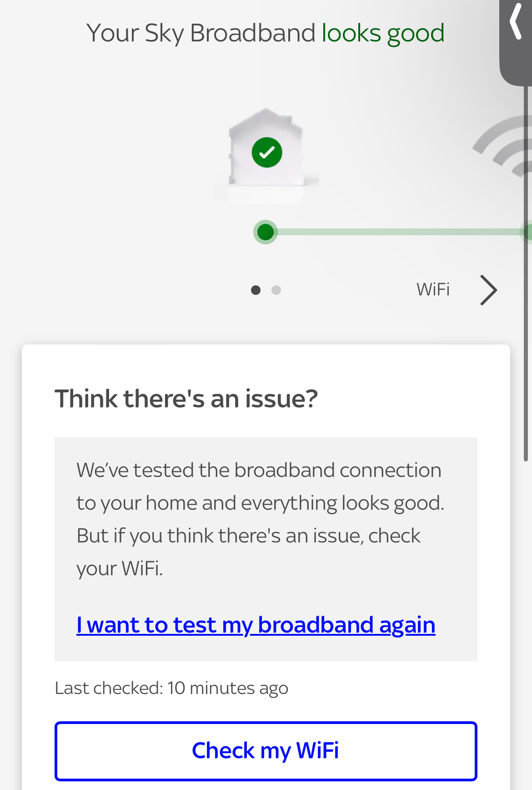This screenshot has width=532, height=790.
Task: Click the vertical scrollbar on the right
Action: pyautogui.click(x=526, y=273)
